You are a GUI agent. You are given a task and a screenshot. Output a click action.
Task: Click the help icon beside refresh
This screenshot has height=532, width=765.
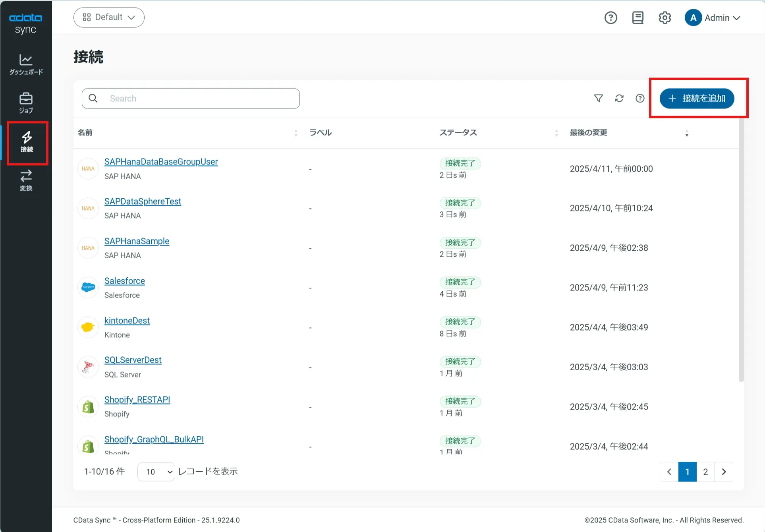(639, 98)
